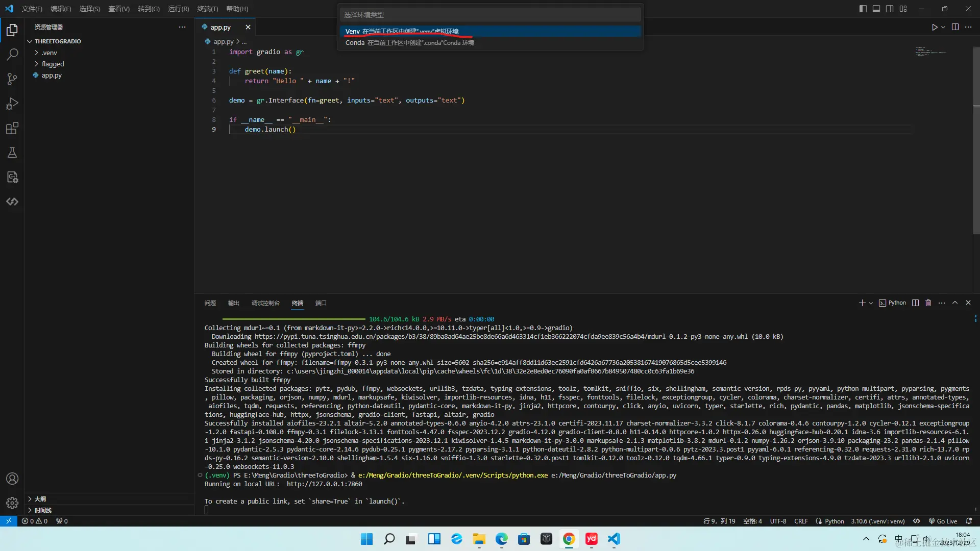Screen dimensions: 980x551
Task: Kill terminal with the trash icon
Action: click(x=928, y=303)
